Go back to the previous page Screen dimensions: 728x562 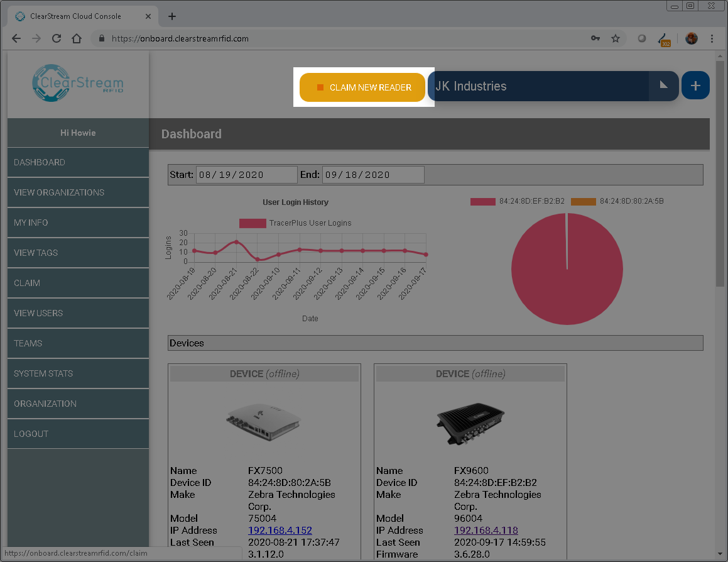tap(16, 38)
